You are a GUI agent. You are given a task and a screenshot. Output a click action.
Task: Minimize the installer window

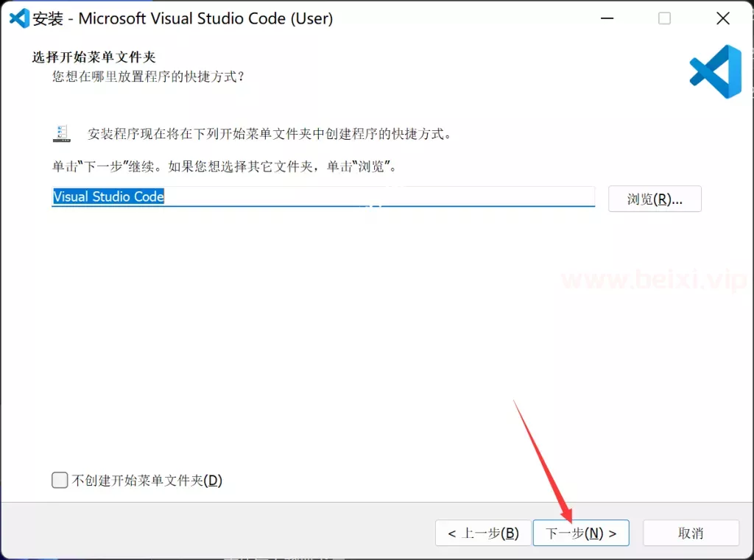point(607,18)
